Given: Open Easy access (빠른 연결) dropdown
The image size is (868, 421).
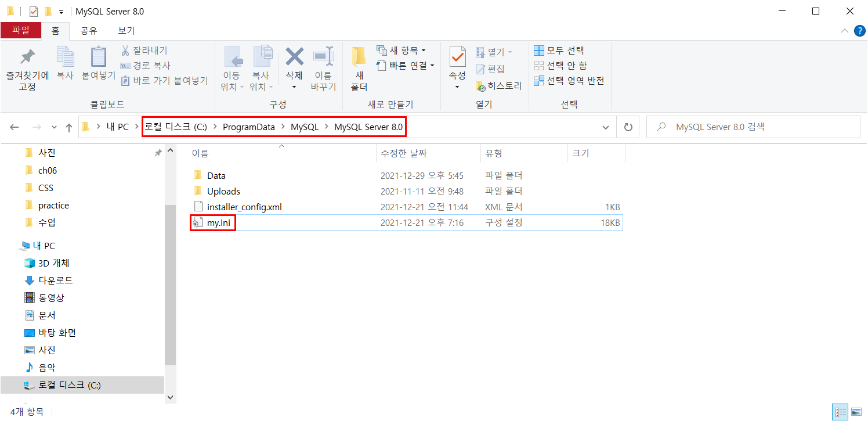Looking at the screenshot, I should pyautogui.click(x=406, y=66).
